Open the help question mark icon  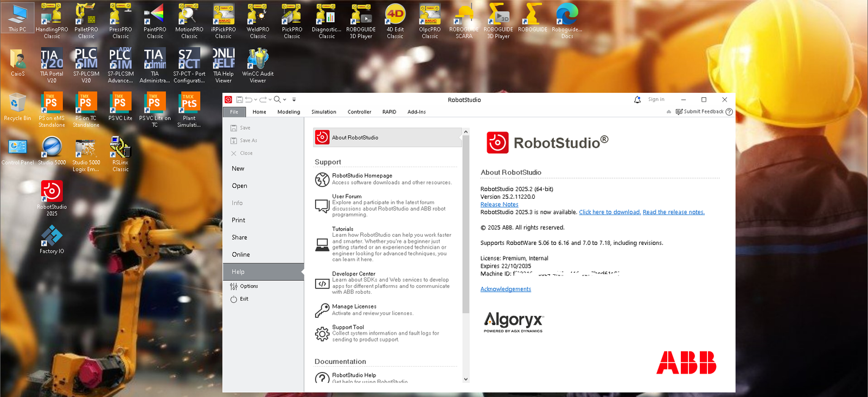click(729, 112)
